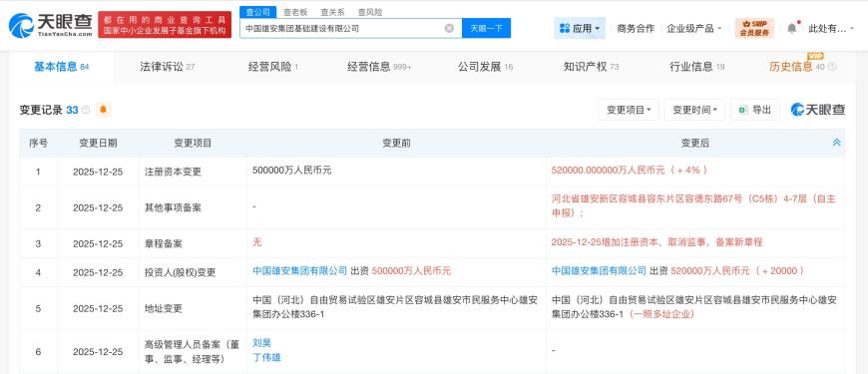Click the notification bell in top bar

(x=792, y=28)
